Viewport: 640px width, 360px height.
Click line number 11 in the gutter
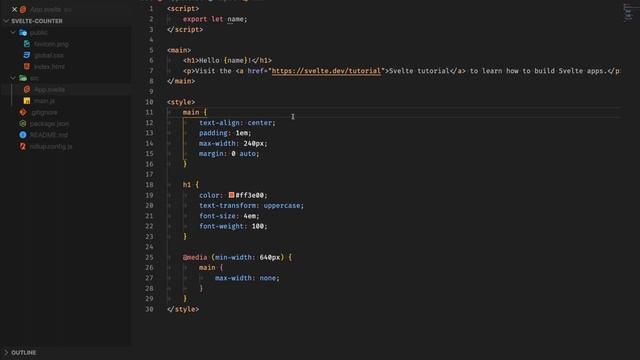149,112
